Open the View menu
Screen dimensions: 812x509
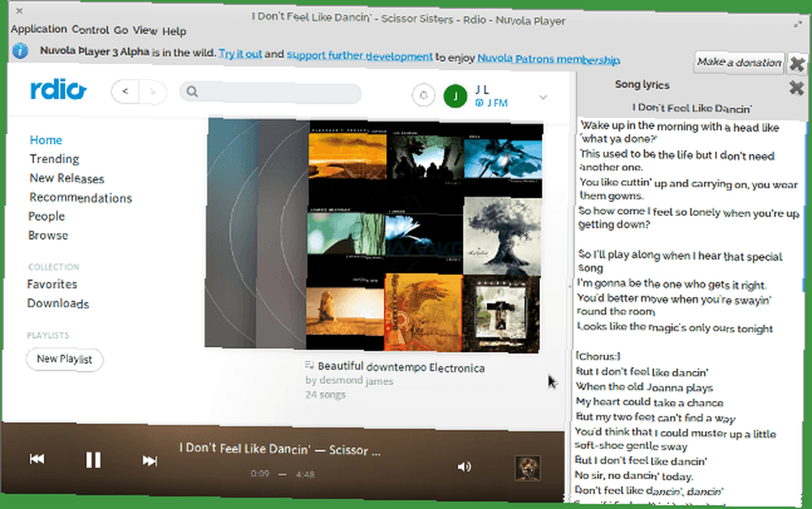pyautogui.click(x=145, y=31)
